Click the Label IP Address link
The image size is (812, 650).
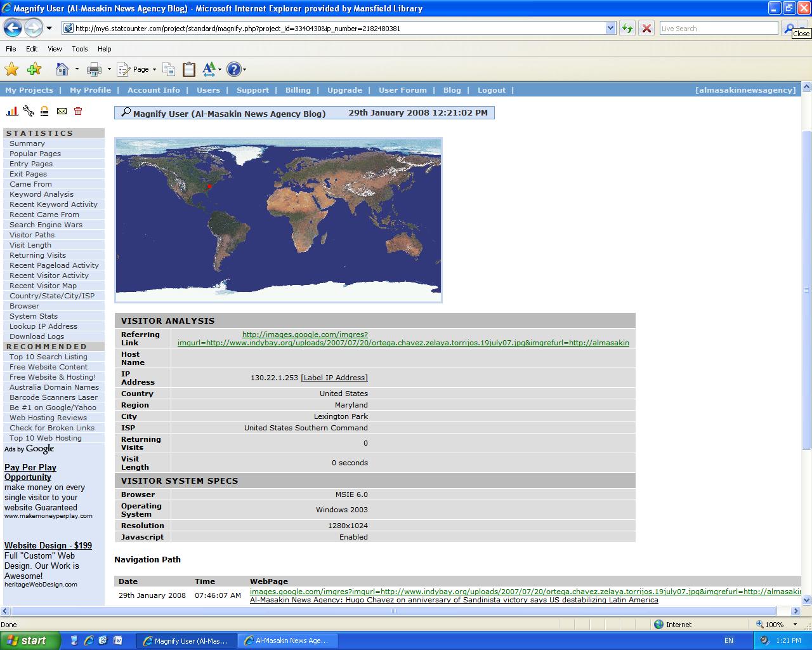(334, 378)
